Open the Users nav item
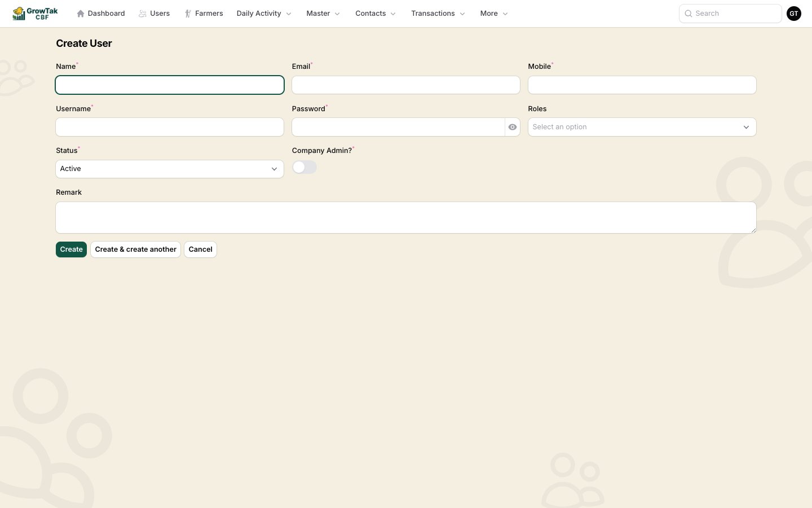 click(x=155, y=14)
